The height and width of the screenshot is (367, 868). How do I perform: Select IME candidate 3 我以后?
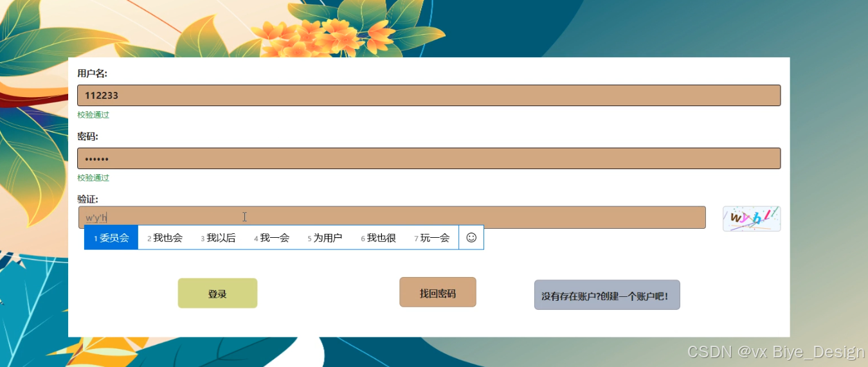point(218,238)
